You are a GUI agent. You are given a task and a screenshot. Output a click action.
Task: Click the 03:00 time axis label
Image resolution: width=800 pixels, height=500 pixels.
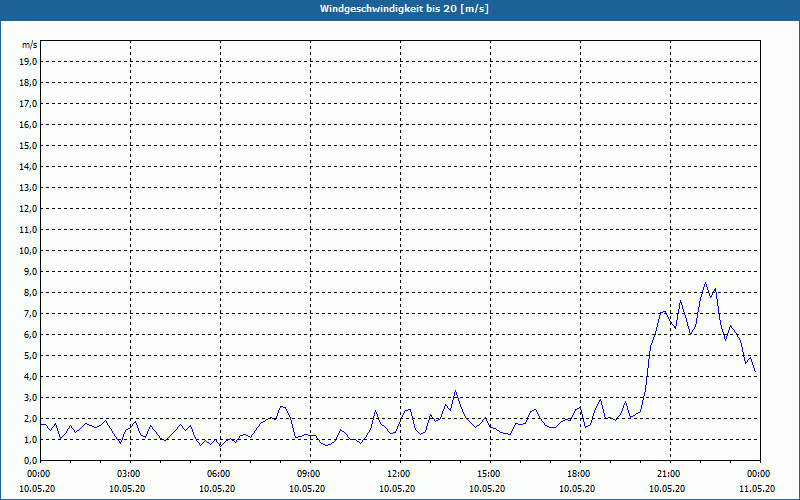tap(130, 474)
